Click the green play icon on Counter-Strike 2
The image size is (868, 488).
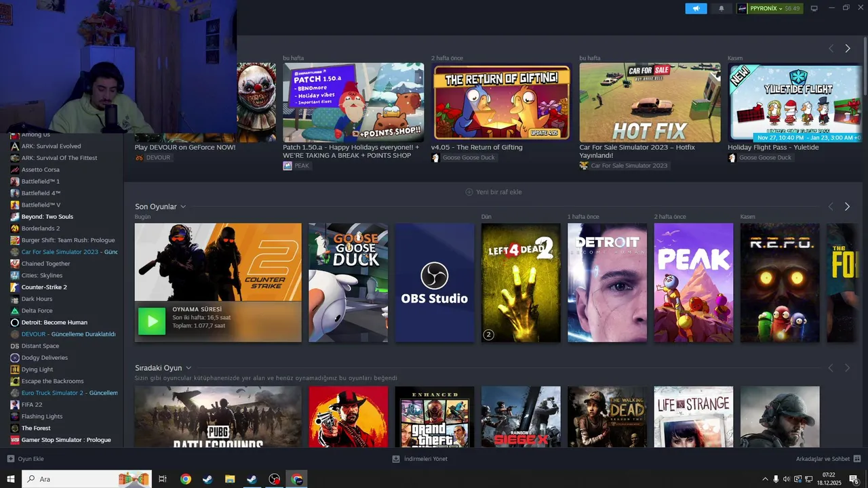point(152,321)
